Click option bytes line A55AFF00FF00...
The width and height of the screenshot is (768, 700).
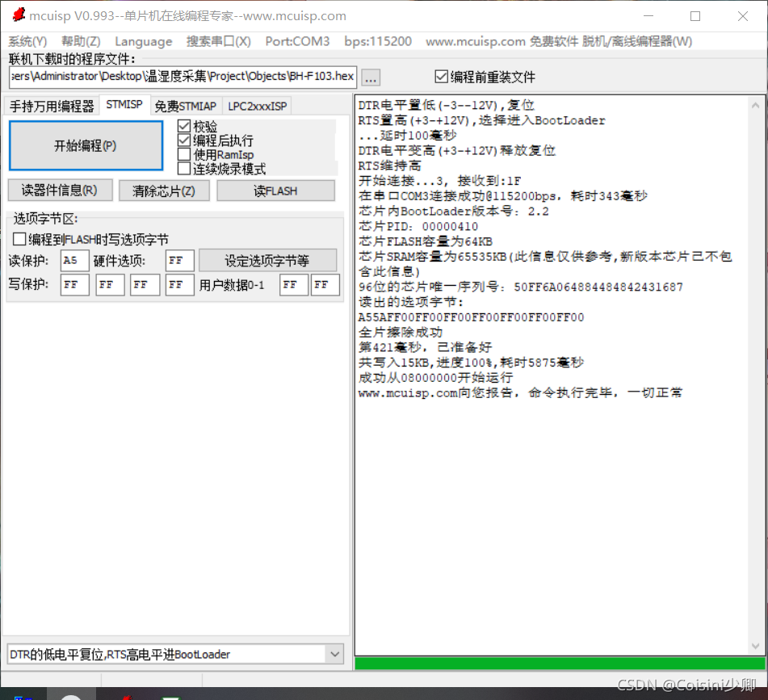471,317
